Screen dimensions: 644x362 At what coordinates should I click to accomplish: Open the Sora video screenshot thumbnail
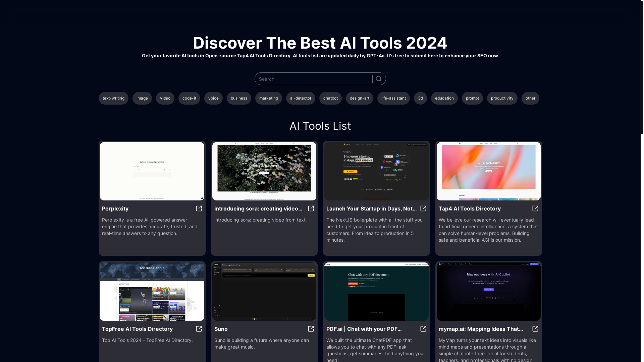coord(264,171)
